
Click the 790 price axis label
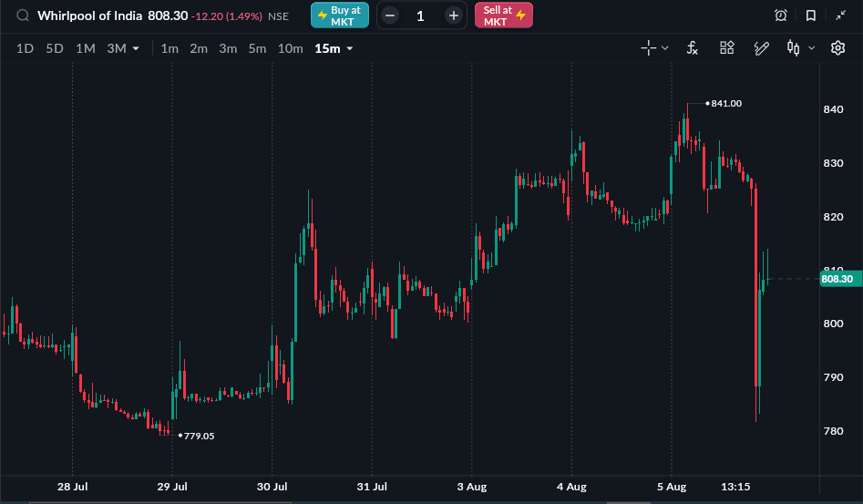pyautogui.click(x=833, y=377)
